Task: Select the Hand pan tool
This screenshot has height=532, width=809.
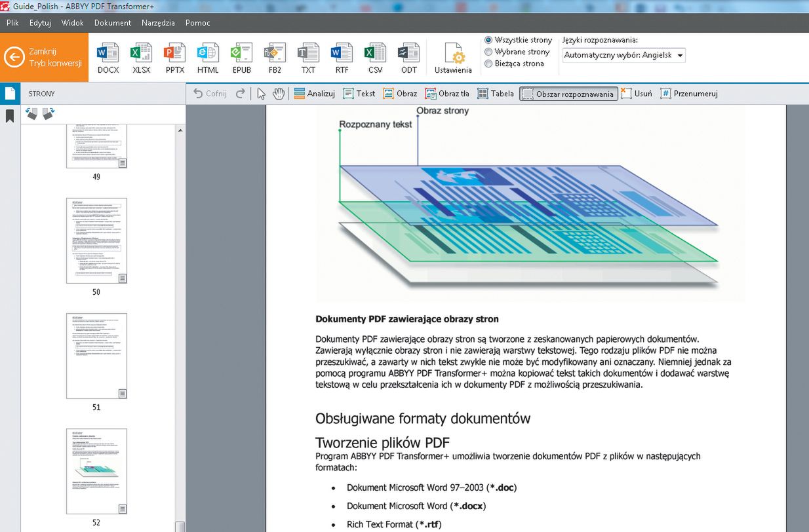Action: coord(278,93)
